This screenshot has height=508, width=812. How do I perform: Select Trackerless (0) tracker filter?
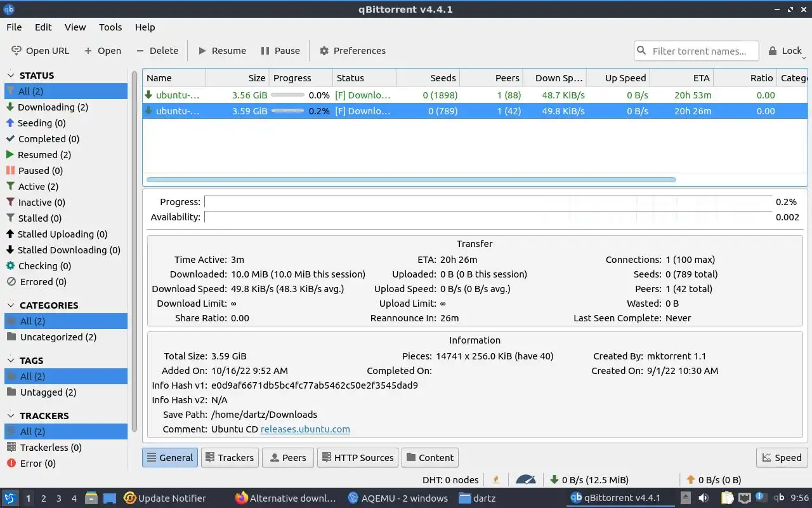(66, 448)
